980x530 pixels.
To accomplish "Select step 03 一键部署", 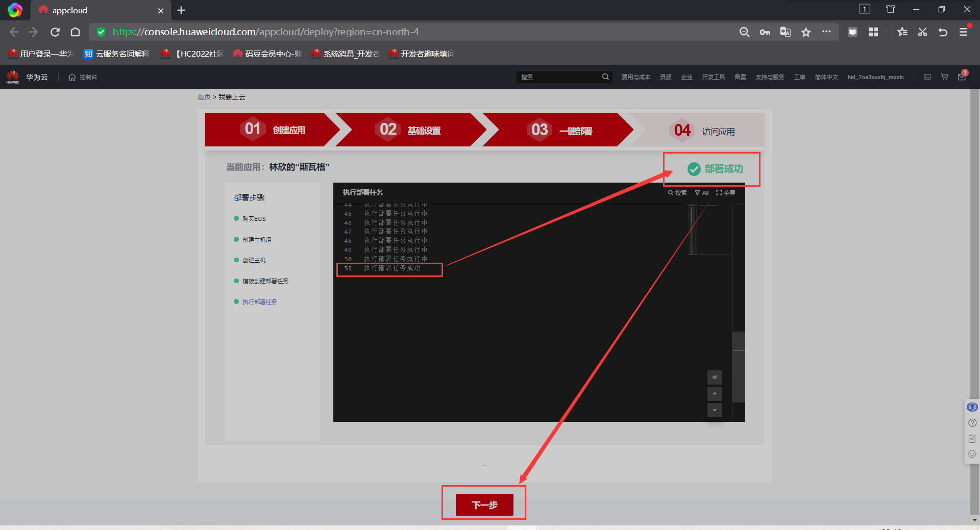I will pos(559,130).
